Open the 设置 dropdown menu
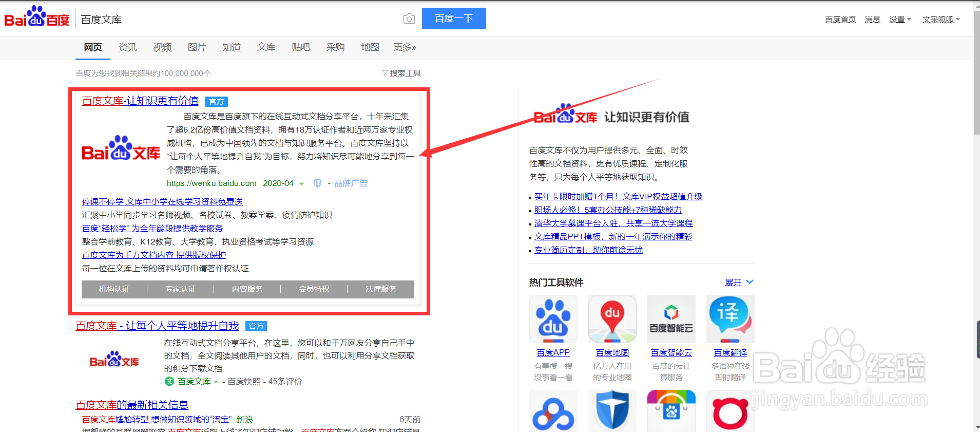 [900, 20]
